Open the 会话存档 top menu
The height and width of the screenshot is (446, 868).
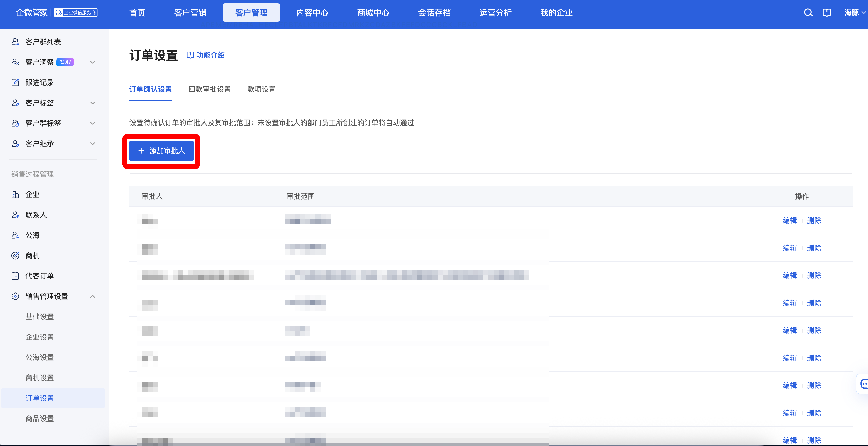click(434, 13)
